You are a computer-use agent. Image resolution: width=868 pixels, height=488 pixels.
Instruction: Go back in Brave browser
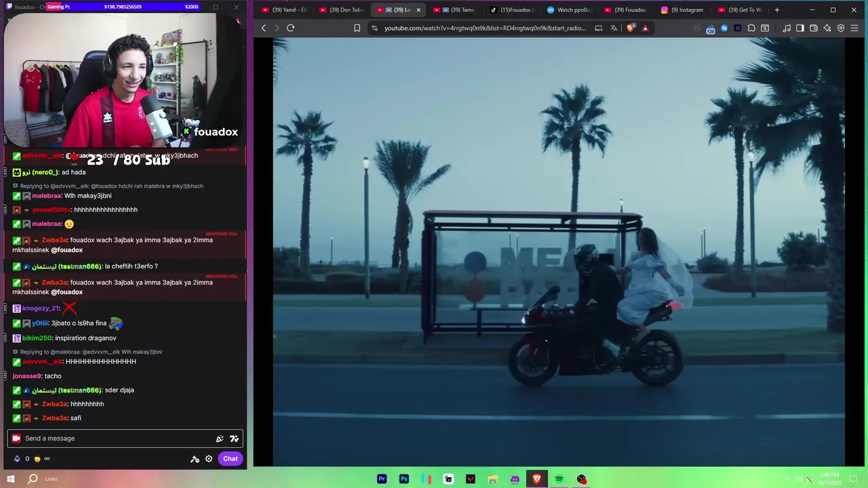[x=264, y=28]
